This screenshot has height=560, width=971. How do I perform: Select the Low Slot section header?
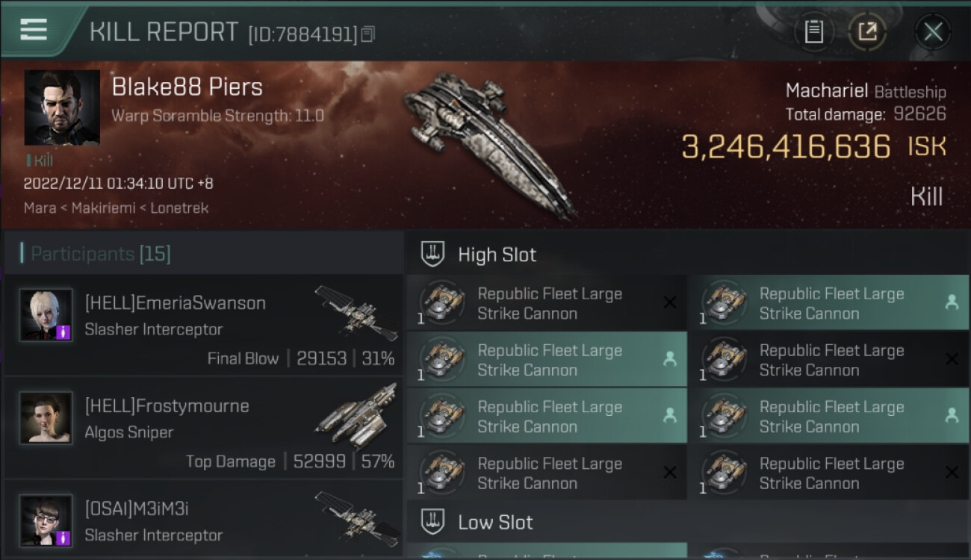pyautogui.click(x=495, y=522)
